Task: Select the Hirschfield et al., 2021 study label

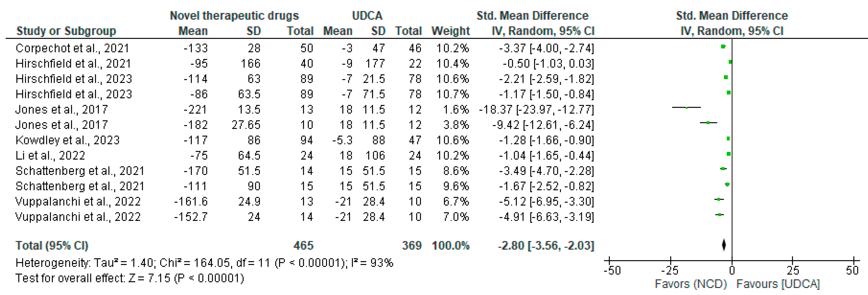Action: [x=73, y=63]
